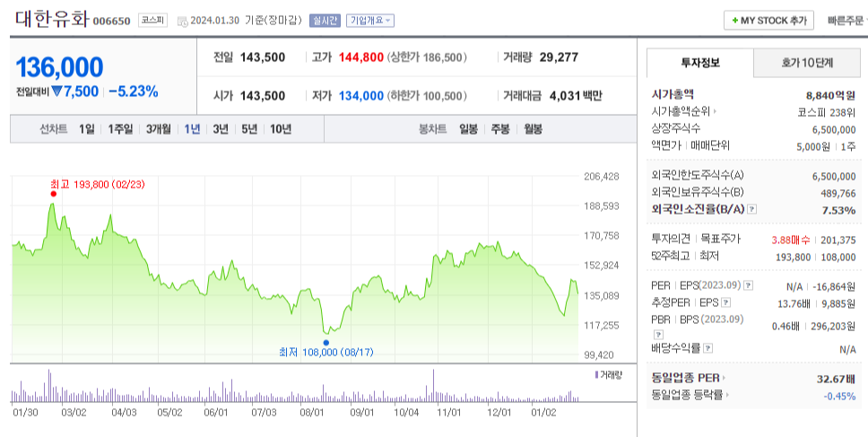Click the 거래량 value 29,277
Screen dimensions: 868x437
559,57
